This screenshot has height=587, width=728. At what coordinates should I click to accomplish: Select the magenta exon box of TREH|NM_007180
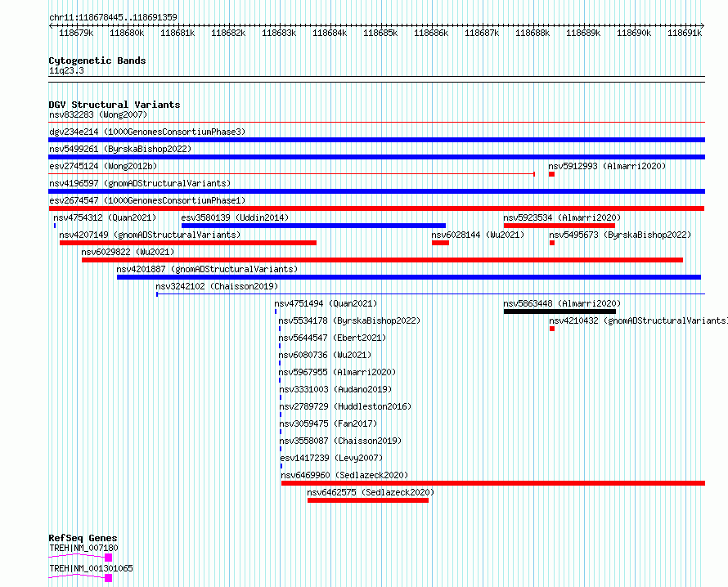[109, 558]
